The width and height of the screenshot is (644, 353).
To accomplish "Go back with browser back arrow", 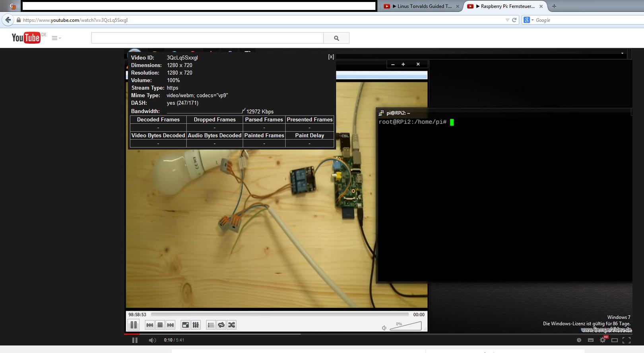I will pos(8,20).
